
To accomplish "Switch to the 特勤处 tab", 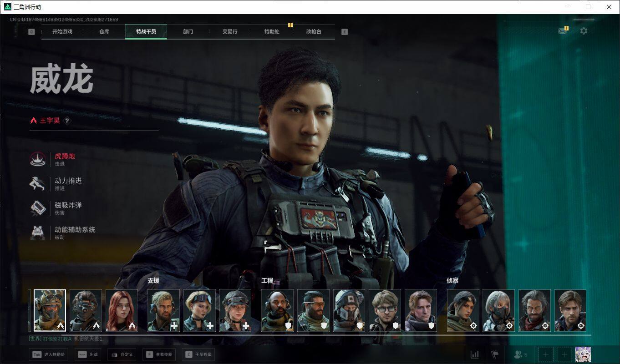I will [x=272, y=32].
